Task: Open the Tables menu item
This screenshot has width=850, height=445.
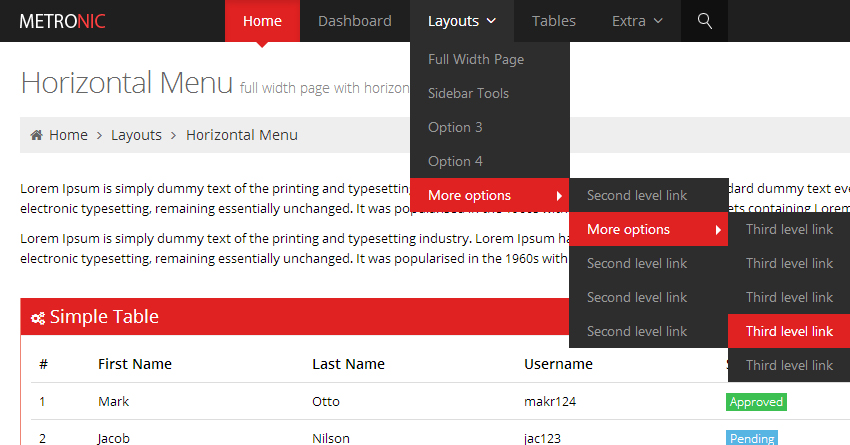Action: (x=553, y=21)
